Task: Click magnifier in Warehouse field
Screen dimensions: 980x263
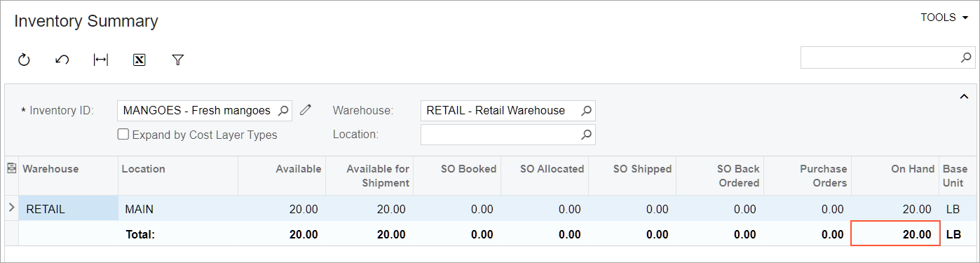Action: pyautogui.click(x=587, y=110)
